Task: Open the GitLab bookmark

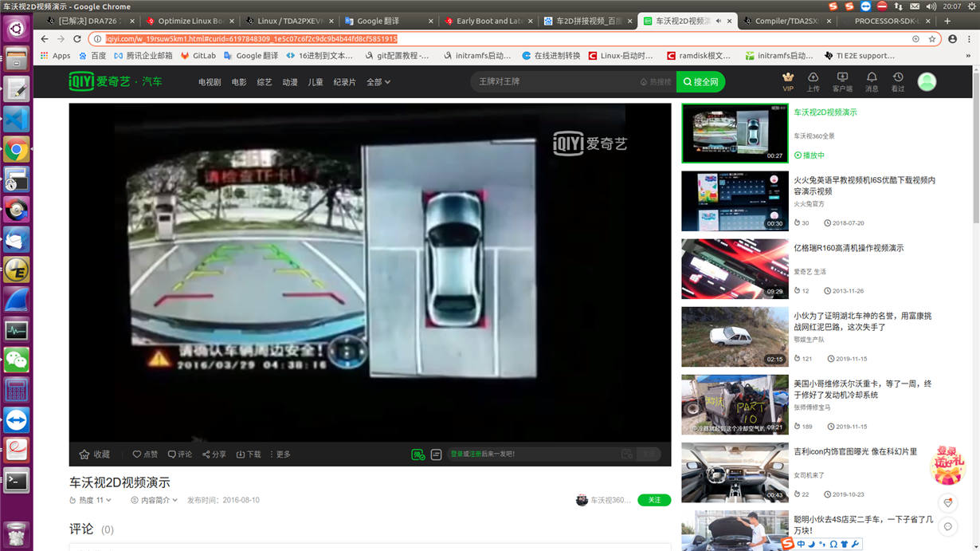Action: click(x=198, y=56)
